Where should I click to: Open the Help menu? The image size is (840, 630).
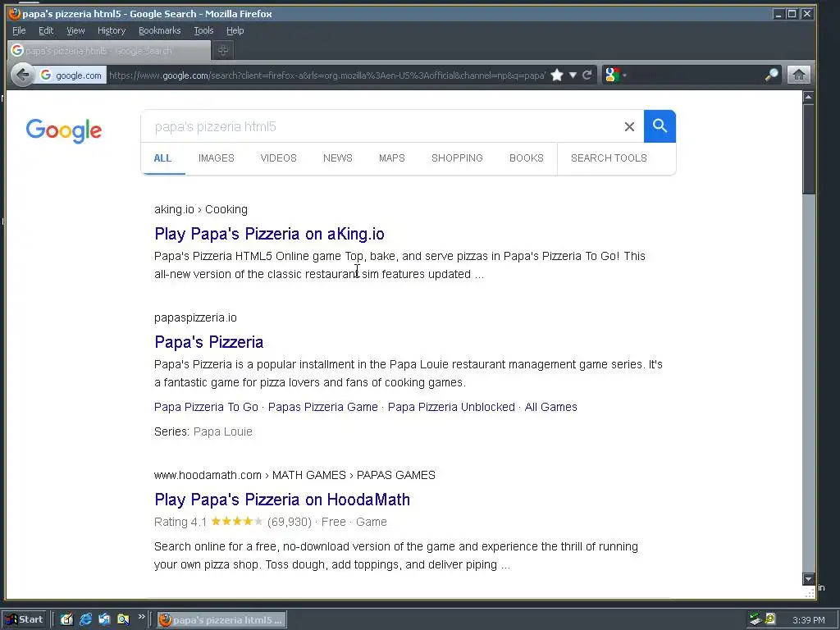click(235, 30)
